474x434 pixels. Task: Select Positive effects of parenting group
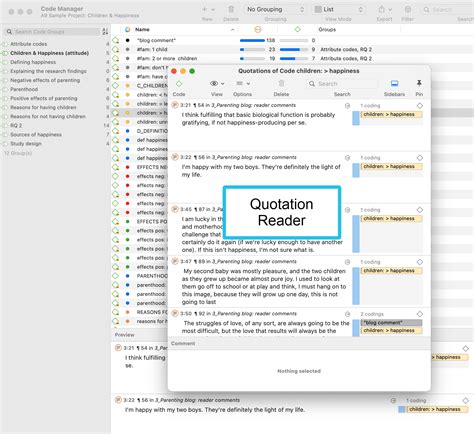point(44,98)
